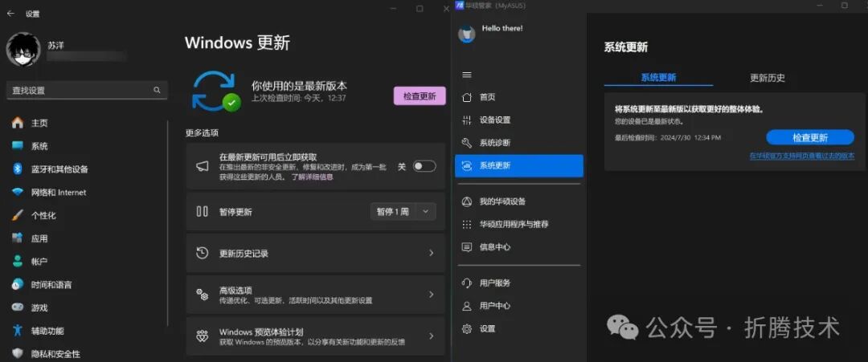Click 检查更新 button in Windows 更新
Viewport: 868px width, 362px height.
pos(420,96)
